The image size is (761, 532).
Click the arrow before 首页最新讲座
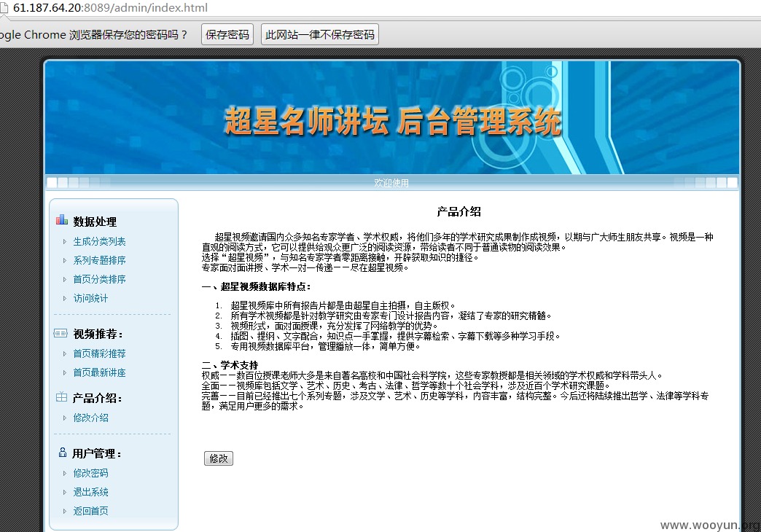click(x=65, y=372)
